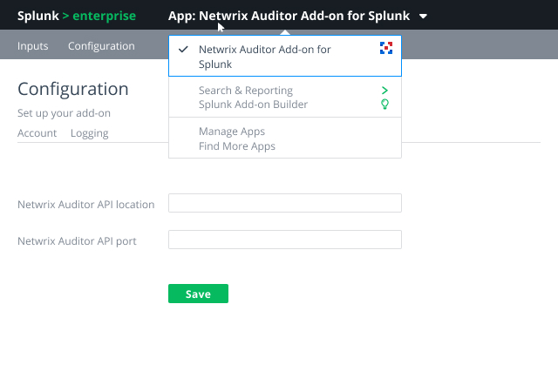The image size is (558, 392).
Task: Switch to the Logging tab
Action: [x=89, y=133]
